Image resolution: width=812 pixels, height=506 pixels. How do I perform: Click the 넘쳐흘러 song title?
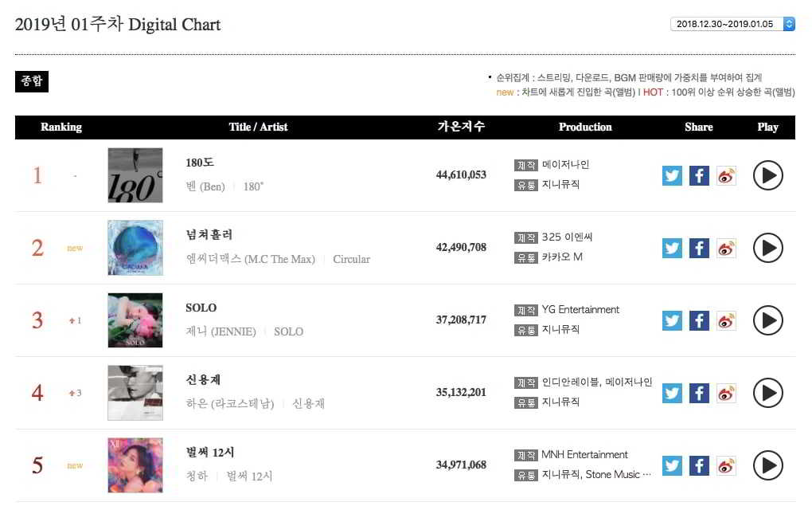(x=209, y=235)
